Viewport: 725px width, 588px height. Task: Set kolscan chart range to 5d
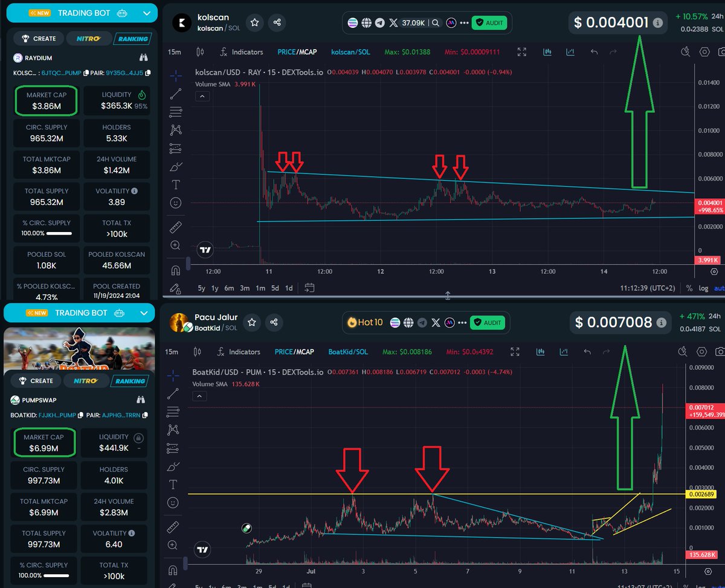pos(275,288)
